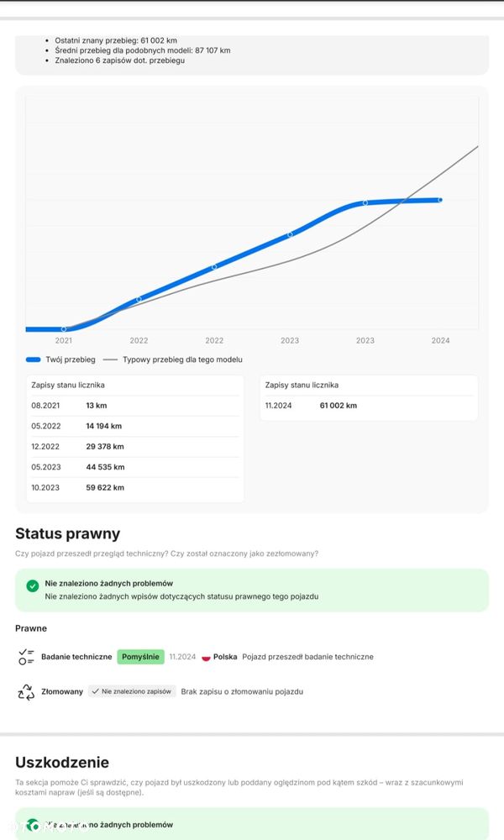Screen dimensions: 504x840
Task: Click the gray Typowy przebieg legend line
Action: pyautogui.click(x=110, y=360)
